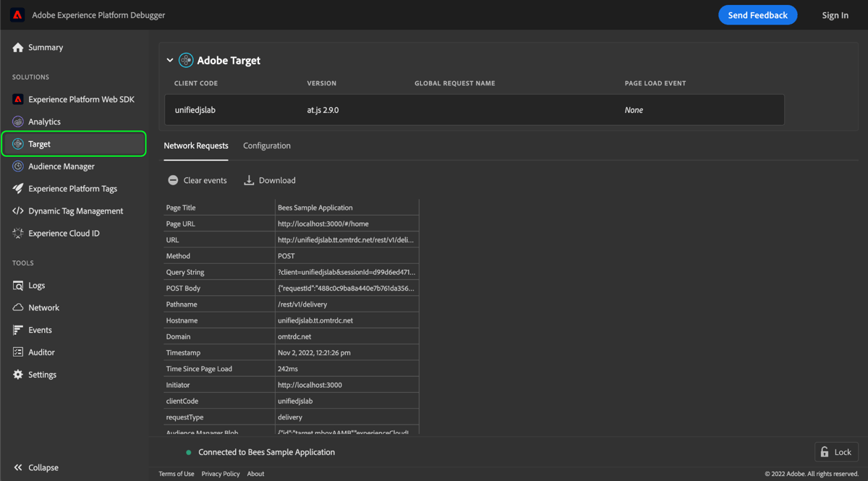Viewport: 868px width, 481px height.
Task: Select the Network Requests tab
Action: [x=196, y=145]
